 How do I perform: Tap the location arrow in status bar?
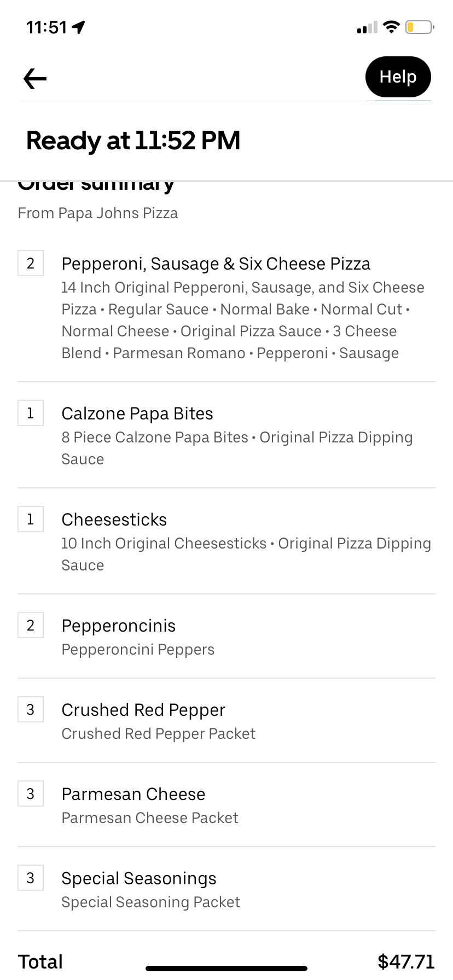point(79,27)
